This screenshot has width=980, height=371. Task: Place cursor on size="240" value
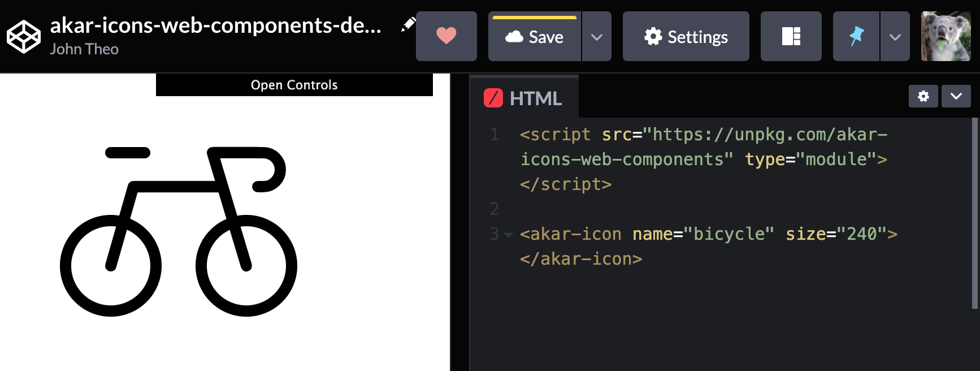(x=862, y=234)
